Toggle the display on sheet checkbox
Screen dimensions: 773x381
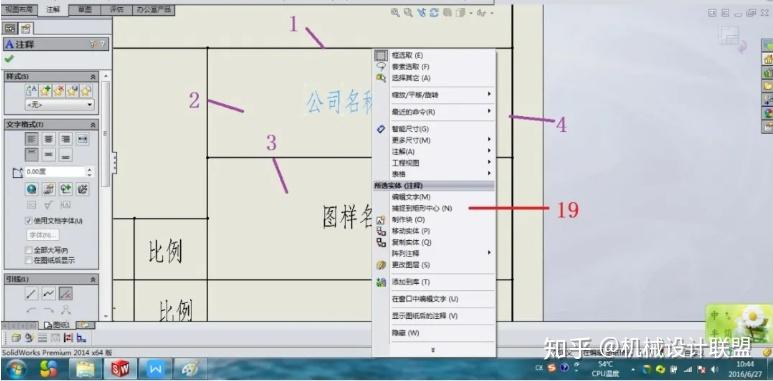coord(29,260)
